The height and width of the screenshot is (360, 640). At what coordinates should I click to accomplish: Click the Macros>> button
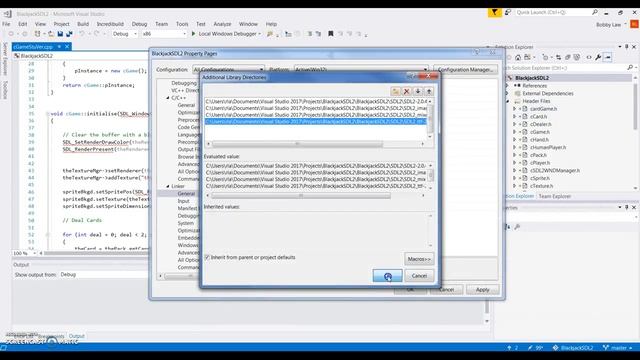click(x=419, y=259)
